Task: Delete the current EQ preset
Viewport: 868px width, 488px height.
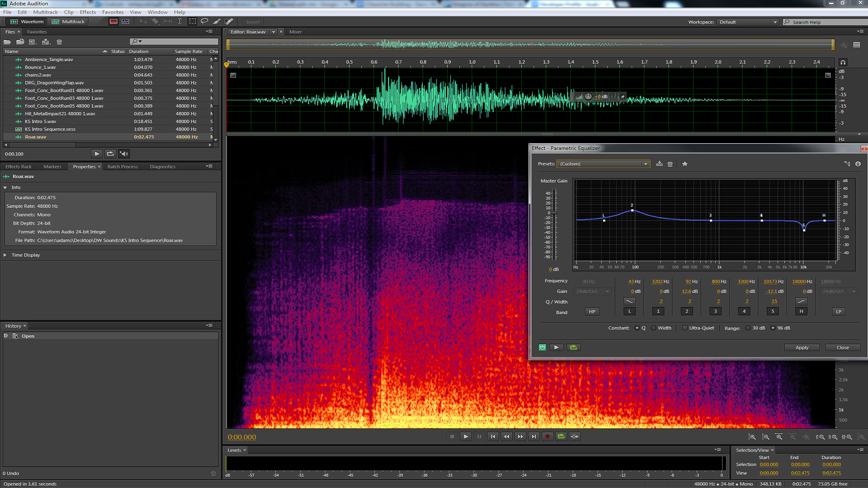Action: 670,164
